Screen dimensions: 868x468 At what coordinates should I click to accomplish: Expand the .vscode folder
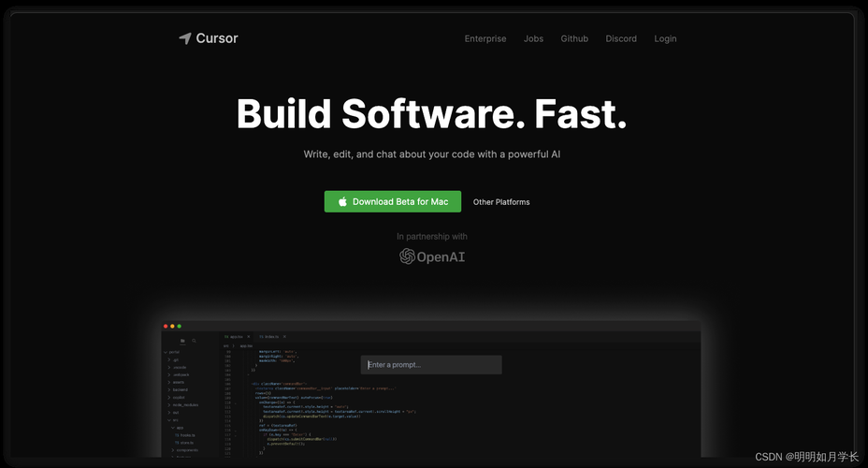tap(177, 367)
